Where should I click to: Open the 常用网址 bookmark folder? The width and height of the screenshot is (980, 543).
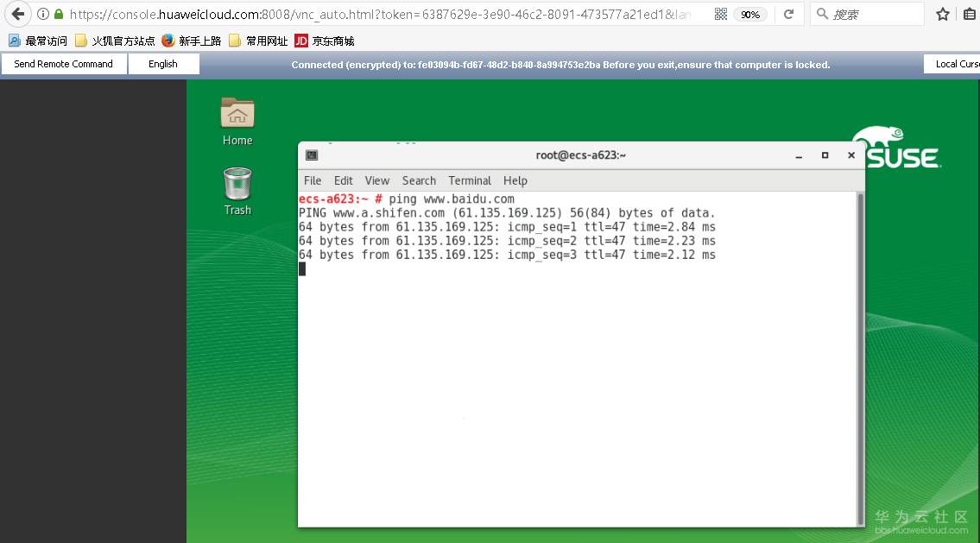[258, 41]
